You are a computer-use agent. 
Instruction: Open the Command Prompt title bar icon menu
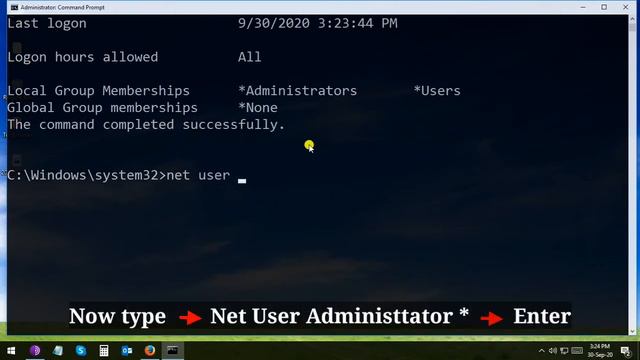tap(14, 7)
